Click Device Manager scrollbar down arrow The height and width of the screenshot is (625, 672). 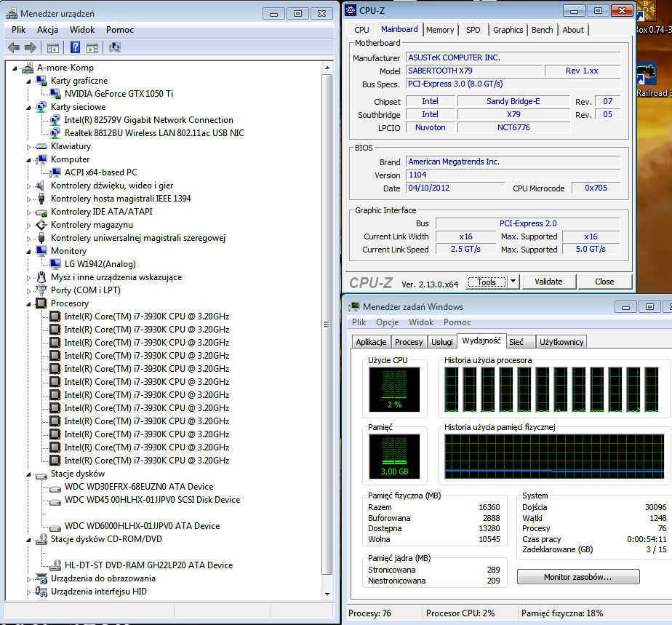pos(327,594)
